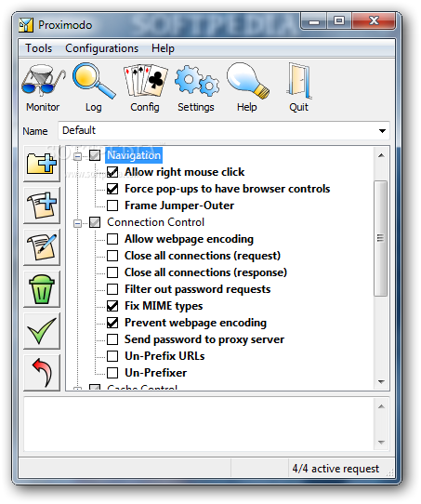Image resolution: width=421 pixels, height=504 pixels.
Task: Click the red arrow revert button
Action: pyautogui.click(x=42, y=373)
